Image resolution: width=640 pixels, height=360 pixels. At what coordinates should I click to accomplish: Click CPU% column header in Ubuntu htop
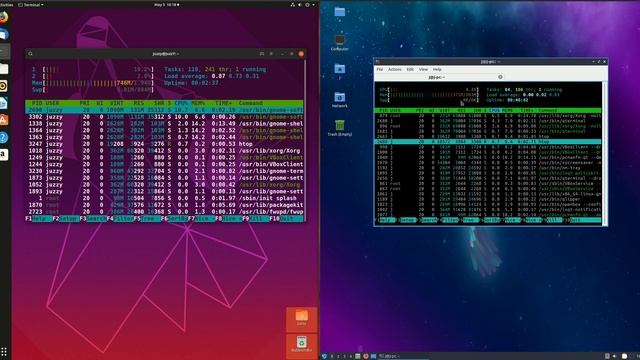click(180, 103)
